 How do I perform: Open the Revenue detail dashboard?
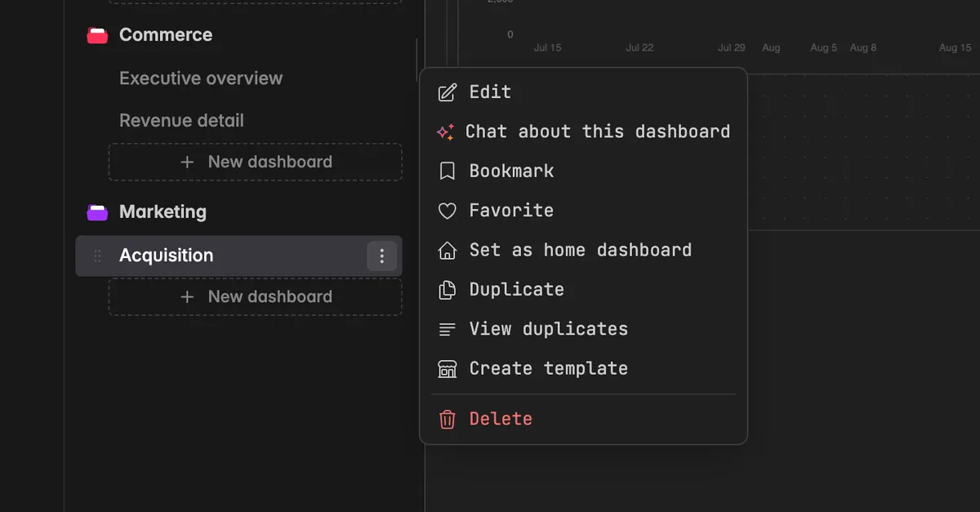point(181,121)
